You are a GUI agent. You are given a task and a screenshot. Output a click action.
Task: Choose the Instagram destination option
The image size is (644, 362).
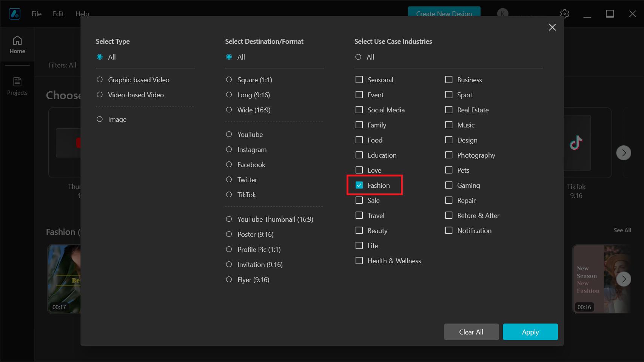pos(229,149)
